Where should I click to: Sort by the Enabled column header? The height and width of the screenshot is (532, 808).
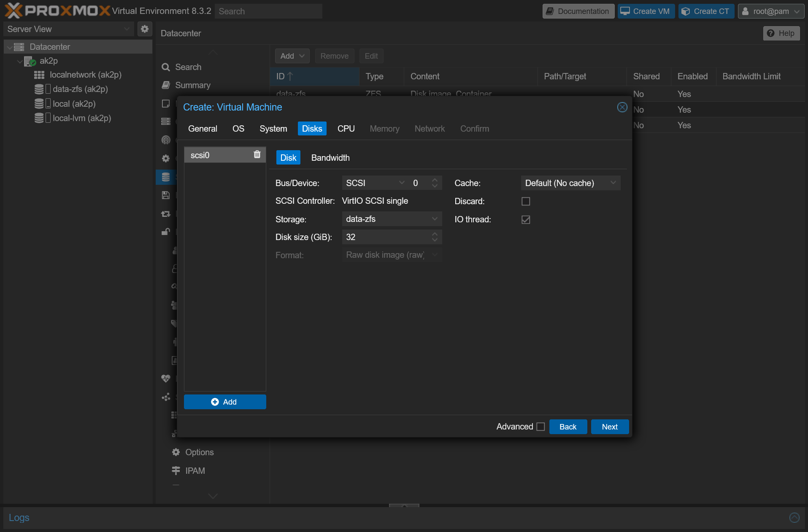[x=693, y=76]
